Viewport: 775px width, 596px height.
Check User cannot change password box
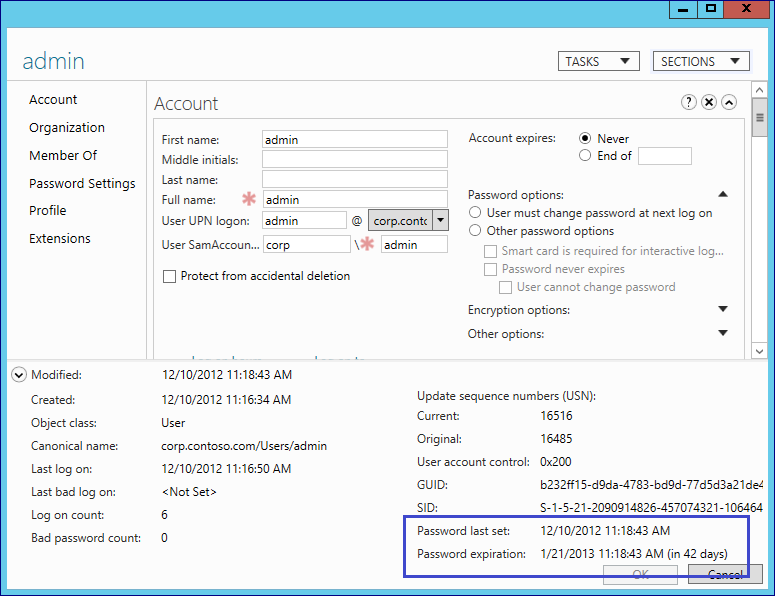pyautogui.click(x=505, y=287)
